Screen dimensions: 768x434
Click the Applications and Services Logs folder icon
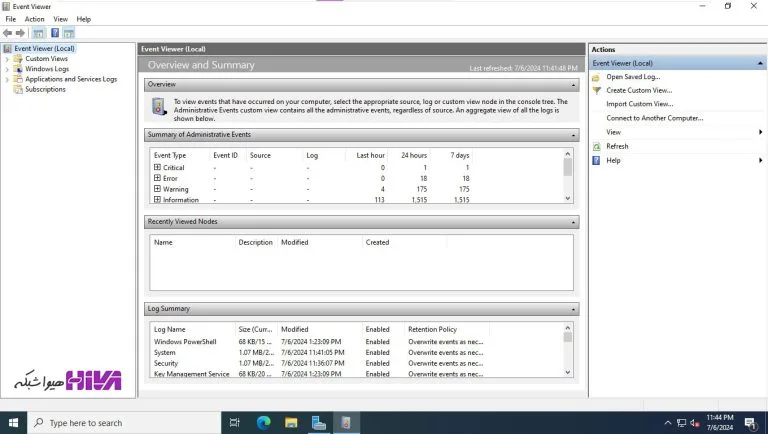[x=18, y=79]
